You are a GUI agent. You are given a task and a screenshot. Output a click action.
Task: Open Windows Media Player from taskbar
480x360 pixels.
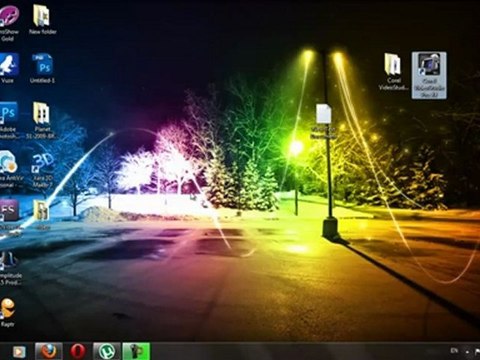[19, 351]
